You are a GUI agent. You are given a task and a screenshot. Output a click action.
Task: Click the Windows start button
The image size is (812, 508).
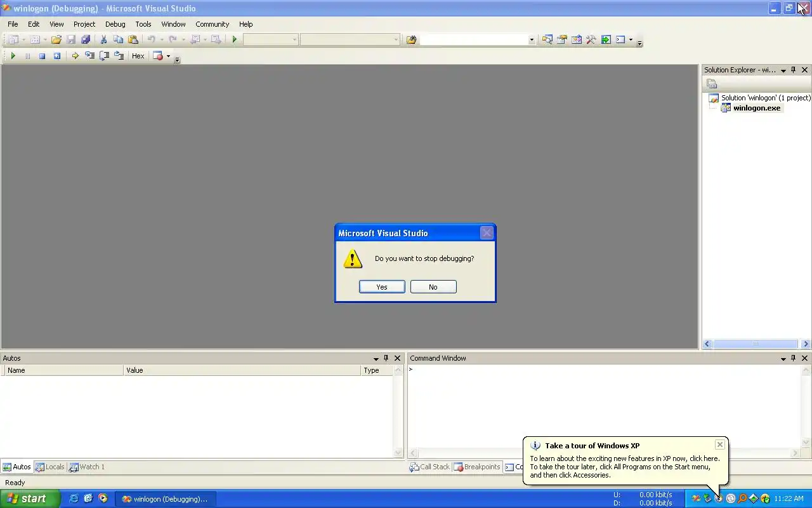30,498
